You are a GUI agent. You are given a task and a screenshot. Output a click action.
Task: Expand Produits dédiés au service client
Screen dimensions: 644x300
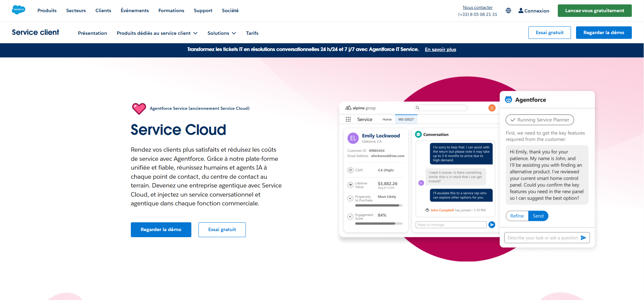pos(157,33)
